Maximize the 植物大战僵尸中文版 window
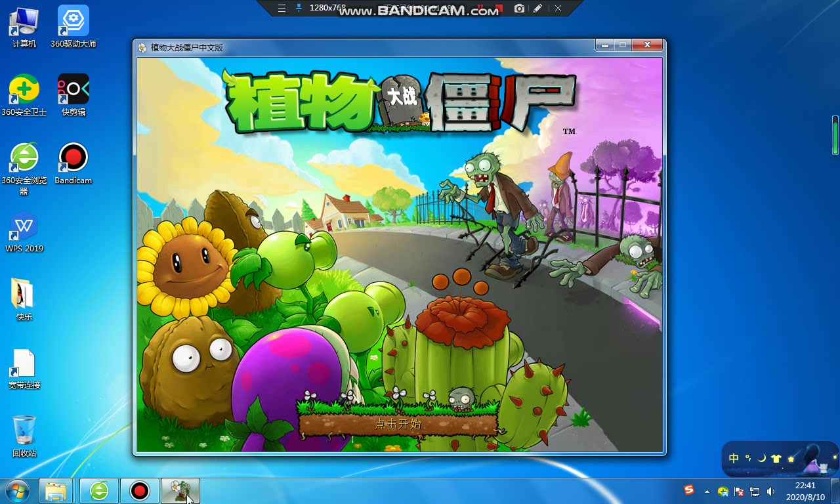This screenshot has height=504, width=840. coord(622,45)
